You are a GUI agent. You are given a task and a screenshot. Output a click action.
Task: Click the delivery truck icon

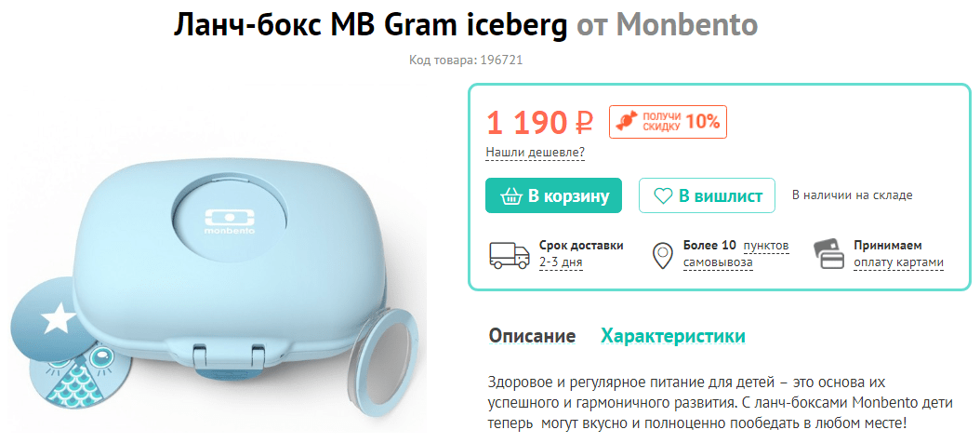[509, 255]
